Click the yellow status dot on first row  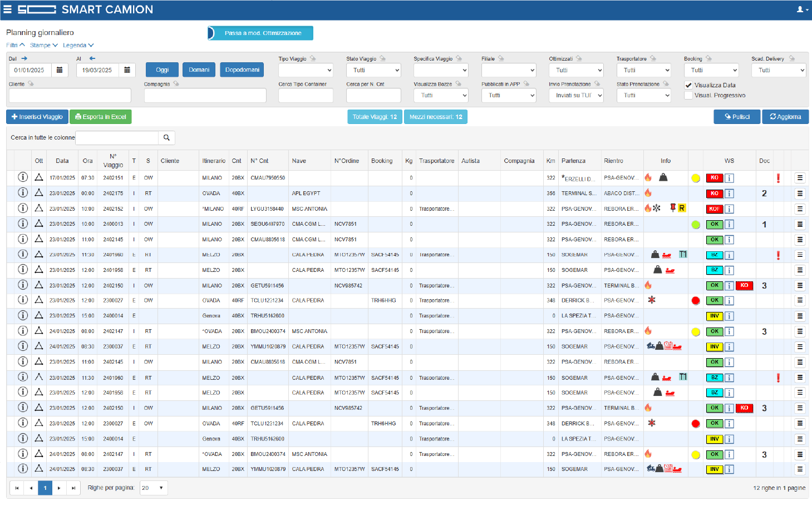(x=696, y=178)
